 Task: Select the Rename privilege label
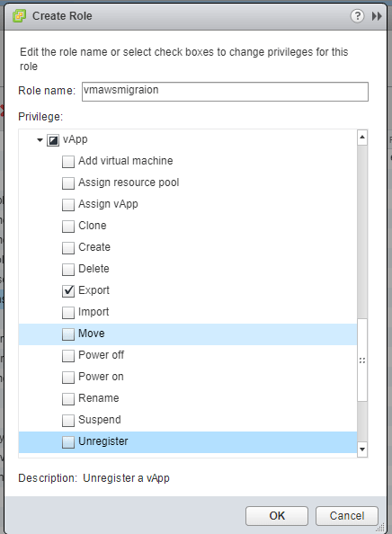pyautogui.click(x=98, y=398)
